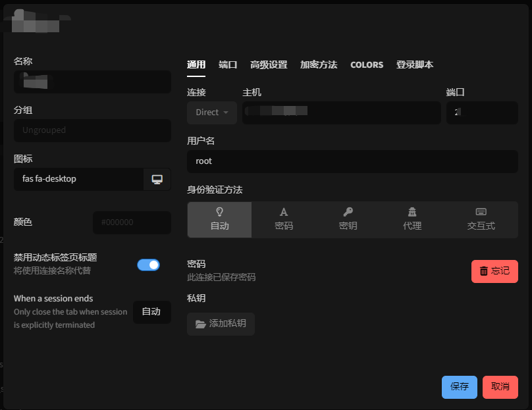Open the 高级设置 tab
Image resolution: width=532 pixels, height=410 pixels.
[267, 64]
